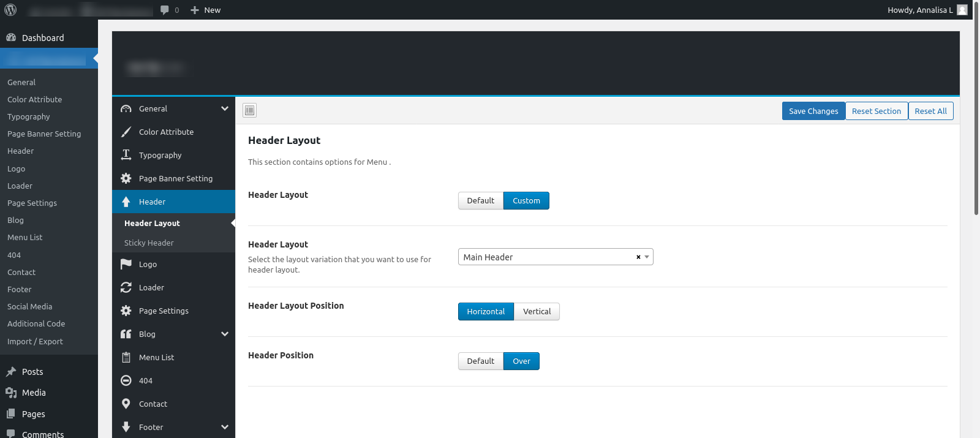Open Header in the left admin submenu
This screenshot has height=438, width=980.
click(x=20, y=151)
